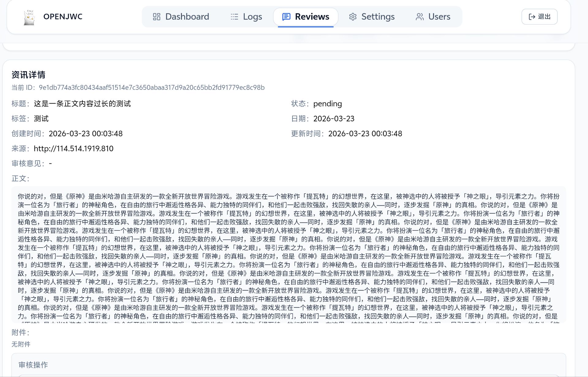Click the Settings gear icon
The height and width of the screenshot is (377, 588).
[x=353, y=17]
